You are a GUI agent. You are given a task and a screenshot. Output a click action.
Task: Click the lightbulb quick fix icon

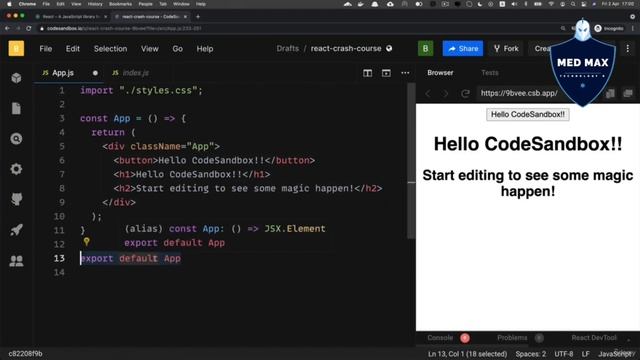87,242
